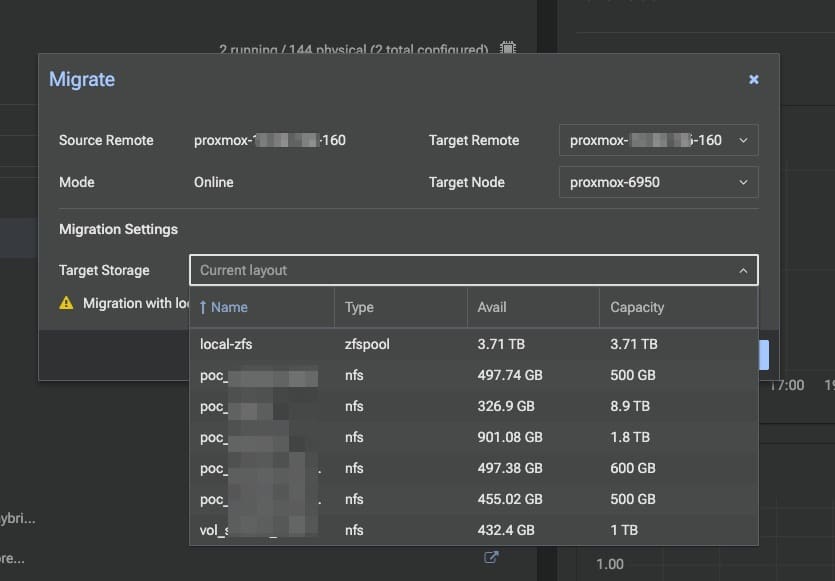This screenshot has width=835, height=581.
Task: Click the chevron on the Target Remote selector
Action: (x=743, y=140)
